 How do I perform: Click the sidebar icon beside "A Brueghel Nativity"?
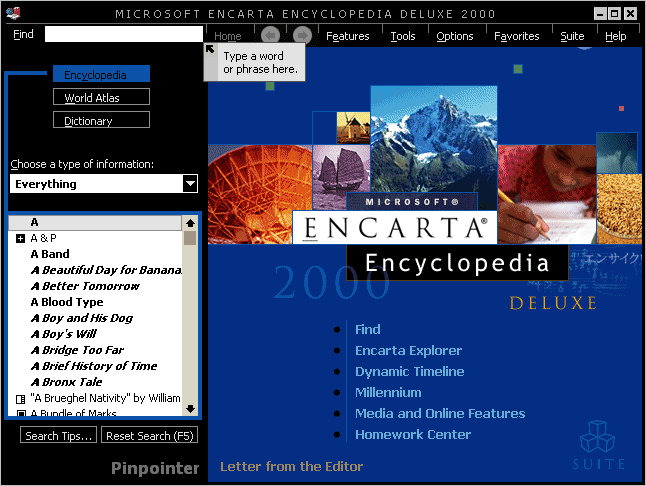coord(20,399)
